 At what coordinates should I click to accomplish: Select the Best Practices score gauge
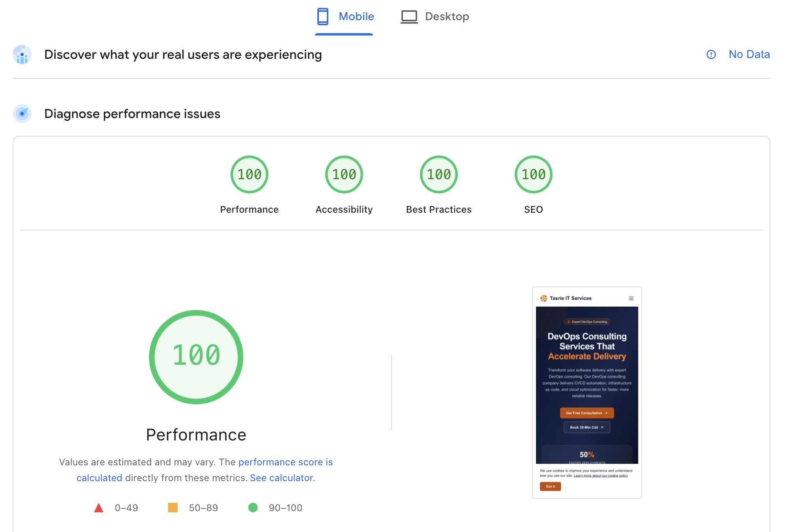(x=438, y=174)
